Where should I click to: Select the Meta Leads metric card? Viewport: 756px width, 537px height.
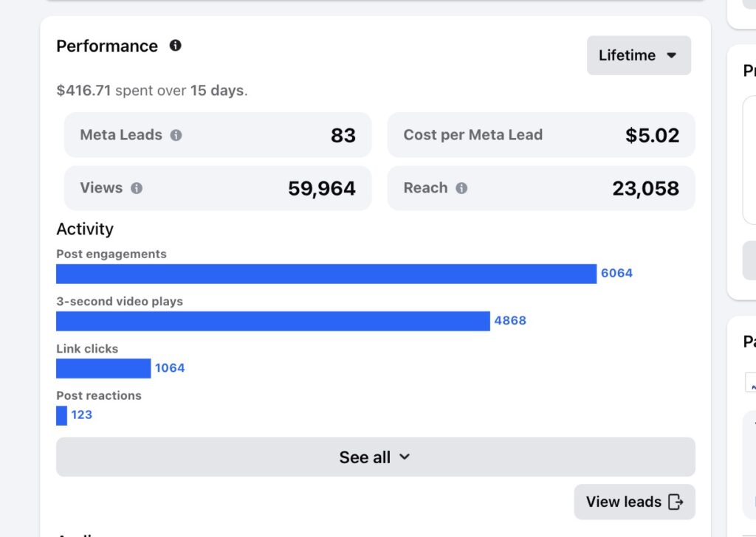click(x=216, y=134)
